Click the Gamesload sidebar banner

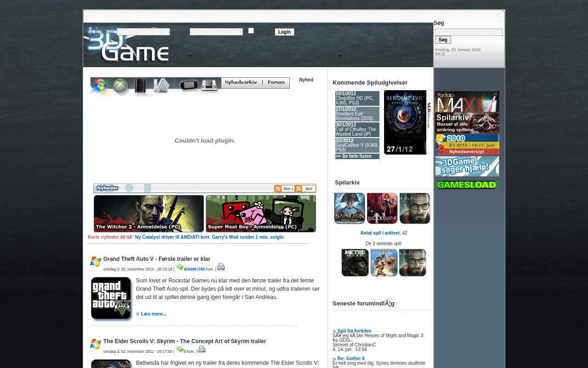click(x=467, y=185)
